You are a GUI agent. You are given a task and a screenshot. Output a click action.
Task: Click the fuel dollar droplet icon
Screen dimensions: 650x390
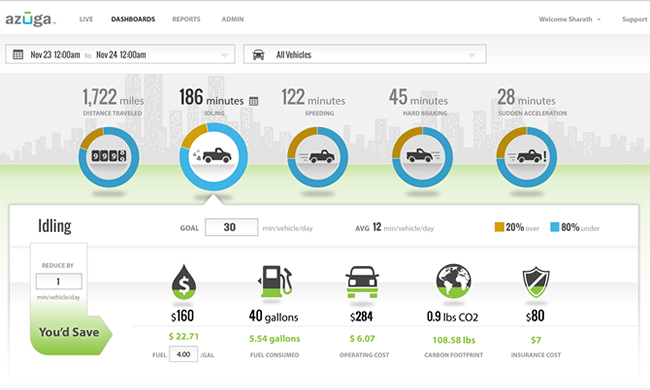point(184,282)
